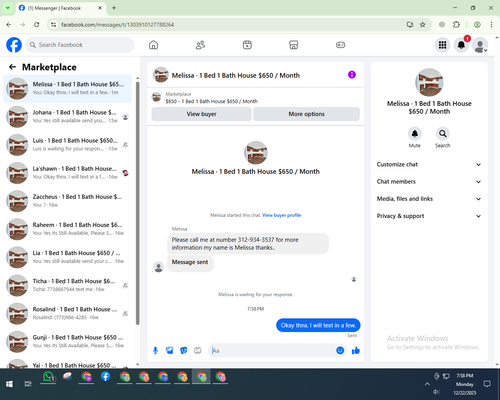
Task: Open the Reels video icon
Action: pyautogui.click(x=247, y=45)
